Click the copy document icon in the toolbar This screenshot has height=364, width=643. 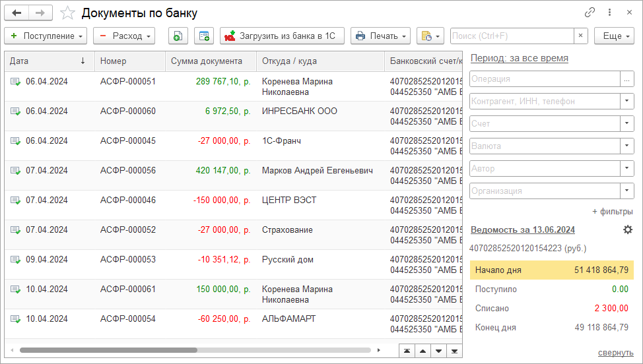(x=178, y=36)
